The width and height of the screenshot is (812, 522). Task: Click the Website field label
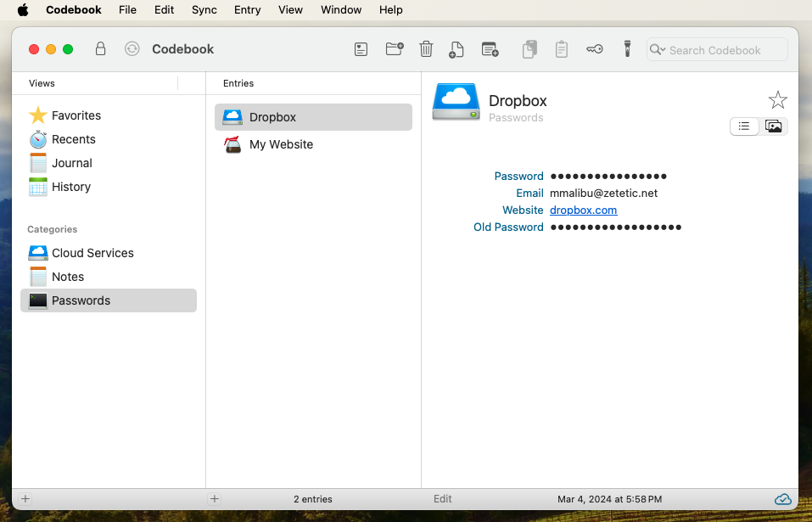coord(523,210)
